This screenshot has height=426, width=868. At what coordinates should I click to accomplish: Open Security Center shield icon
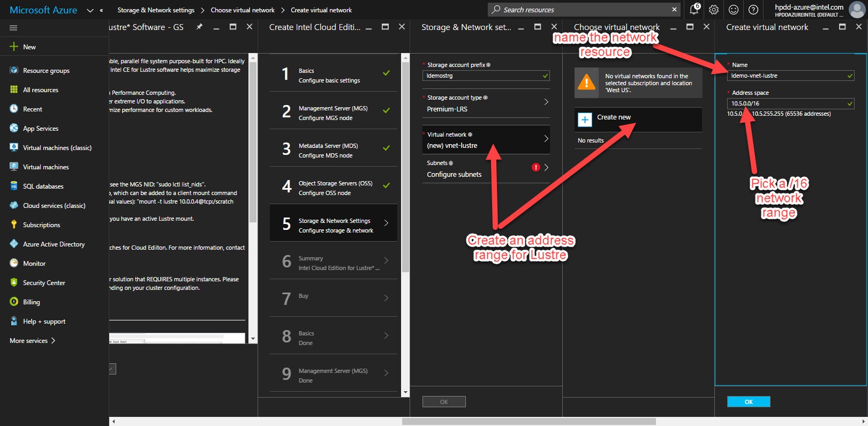tap(14, 282)
